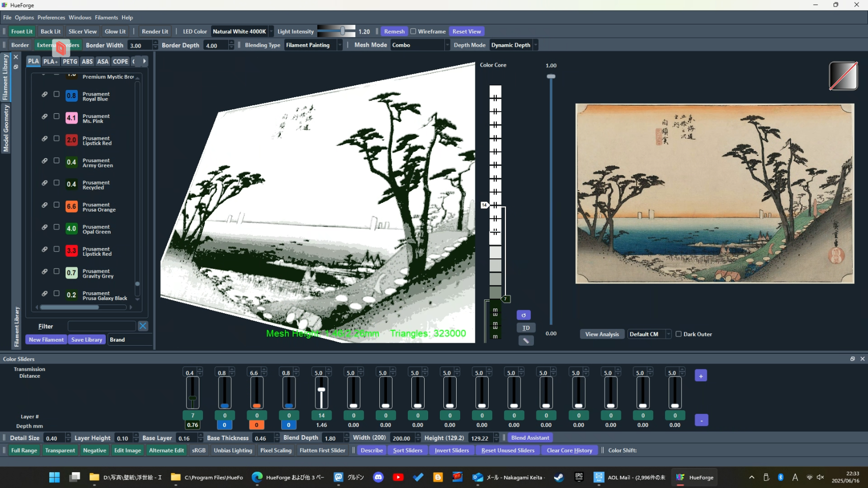Click the Layer Height spinner arrows
Screen dimensions: 868x488
(136, 438)
